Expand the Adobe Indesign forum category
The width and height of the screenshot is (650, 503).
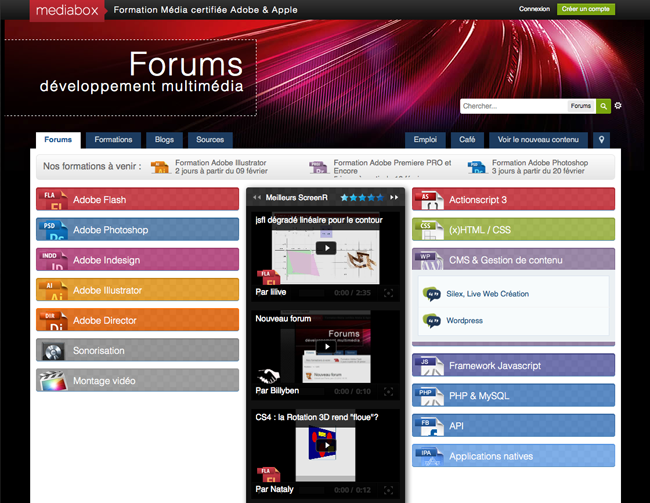click(x=138, y=260)
